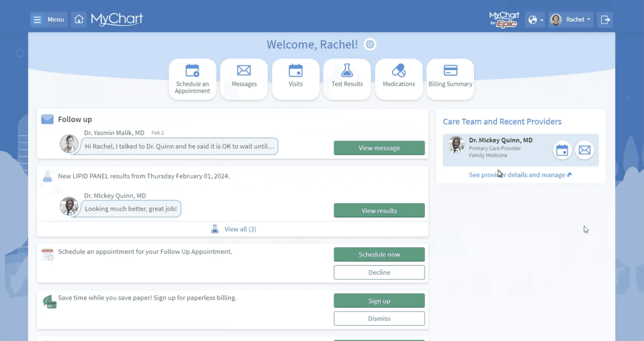The width and height of the screenshot is (644, 341).
Task: Click Dr. Yasmin Malik message preview bubble
Action: (x=179, y=146)
